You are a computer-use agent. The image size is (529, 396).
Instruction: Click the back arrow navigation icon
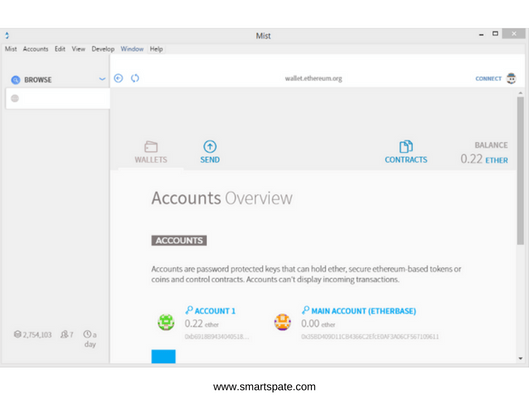point(118,78)
